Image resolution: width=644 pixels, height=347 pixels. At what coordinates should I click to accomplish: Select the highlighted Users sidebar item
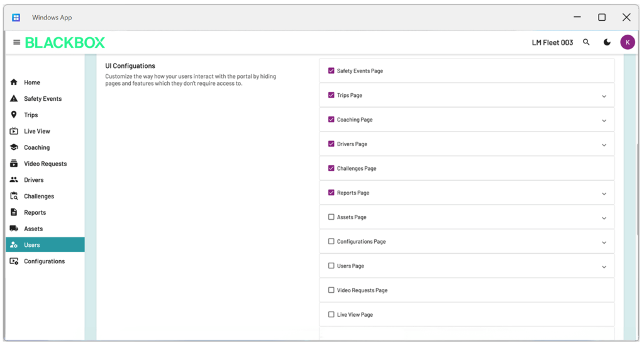click(45, 244)
